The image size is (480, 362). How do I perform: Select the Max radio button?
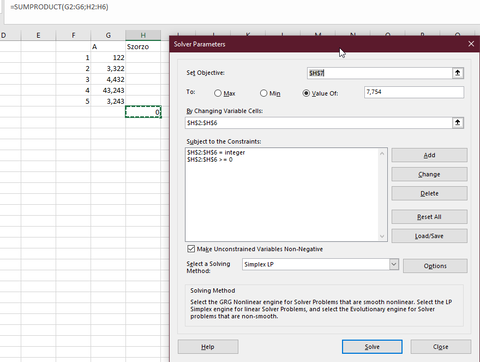(x=218, y=93)
